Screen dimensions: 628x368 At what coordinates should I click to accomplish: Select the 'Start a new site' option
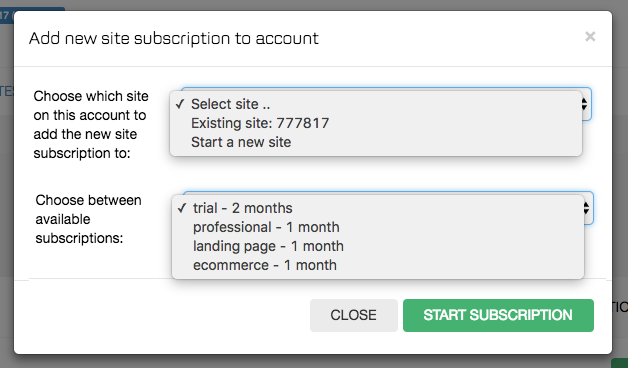[x=376, y=142]
